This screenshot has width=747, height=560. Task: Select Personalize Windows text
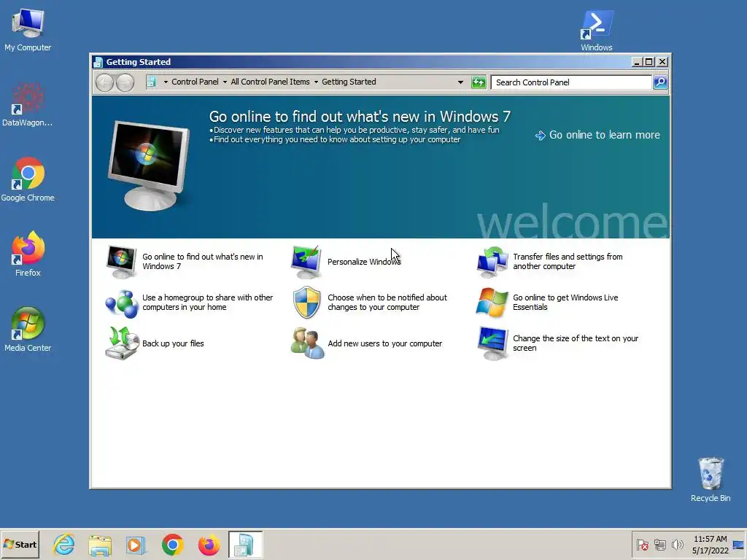coord(364,262)
